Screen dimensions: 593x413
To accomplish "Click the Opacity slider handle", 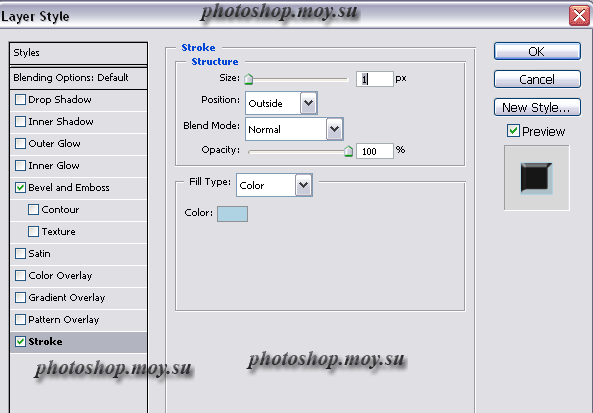I will click(348, 151).
